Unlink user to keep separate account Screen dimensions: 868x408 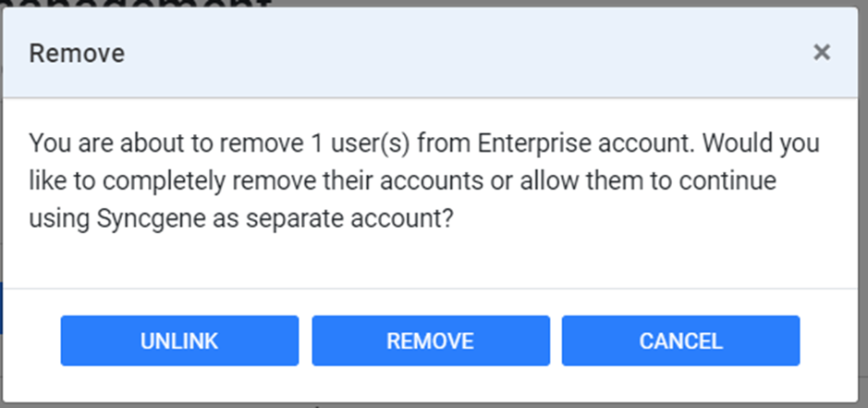[x=179, y=340]
